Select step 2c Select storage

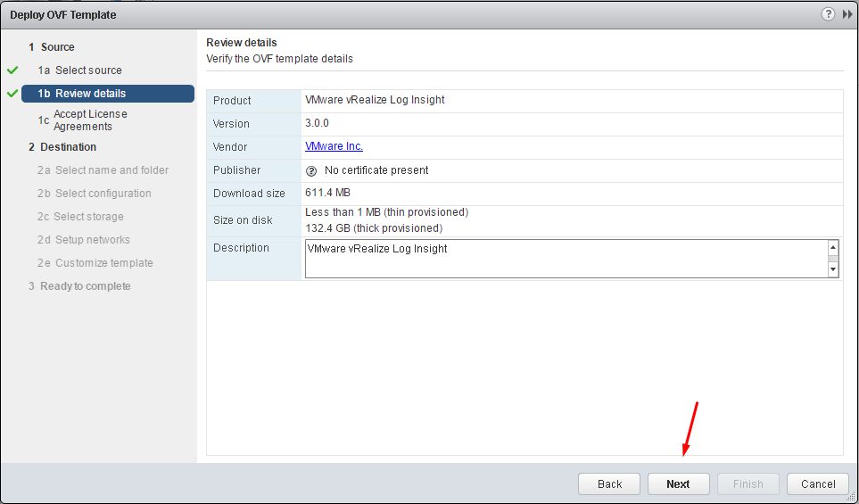pyautogui.click(x=80, y=217)
